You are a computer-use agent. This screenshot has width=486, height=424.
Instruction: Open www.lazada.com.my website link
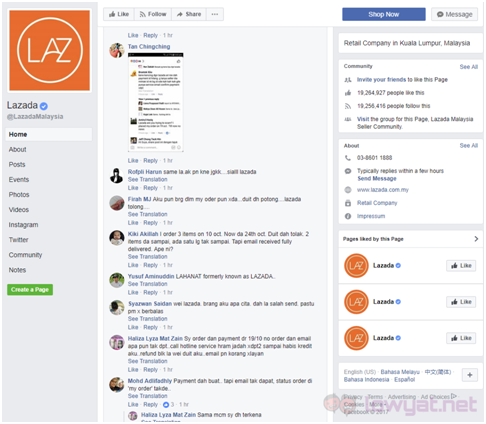point(383,190)
